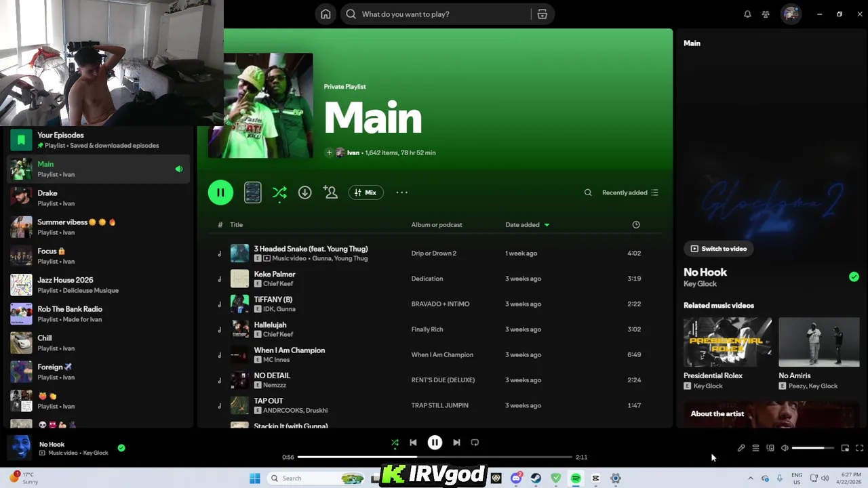Screen dimensions: 868x488
Task: Toggle saved checkmark beside No Hook in player bar
Action: pyautogui.click(x=121, y=447)
